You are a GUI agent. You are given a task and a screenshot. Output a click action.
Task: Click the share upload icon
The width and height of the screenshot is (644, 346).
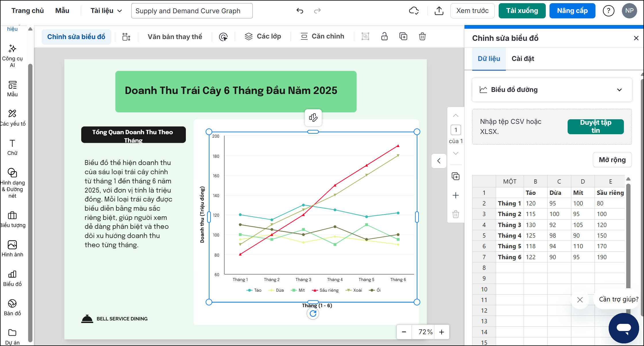[439, 11]
